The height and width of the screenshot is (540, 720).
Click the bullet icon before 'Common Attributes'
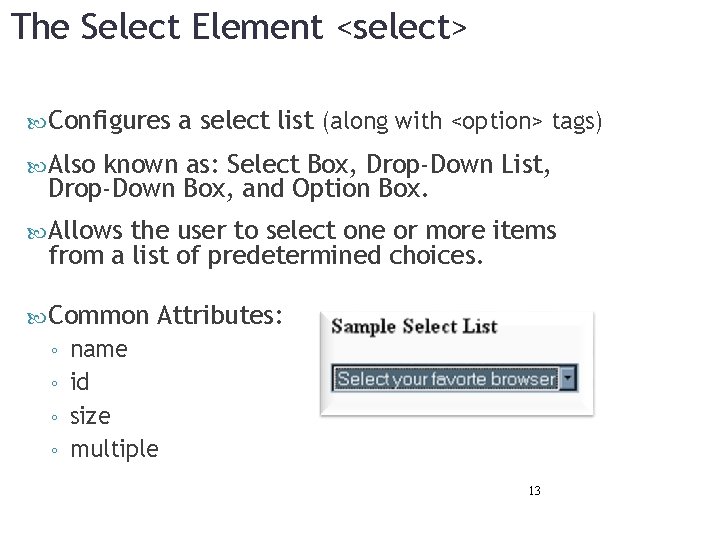tap(40, 317)
